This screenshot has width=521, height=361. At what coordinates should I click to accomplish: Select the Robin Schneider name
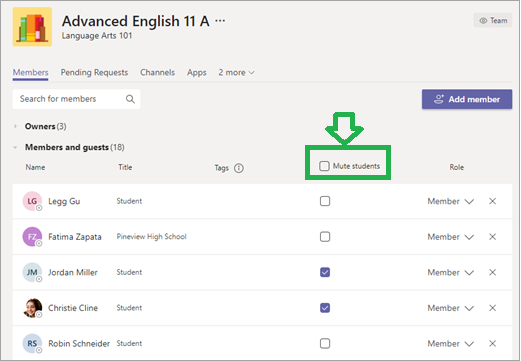pos(79,344)
